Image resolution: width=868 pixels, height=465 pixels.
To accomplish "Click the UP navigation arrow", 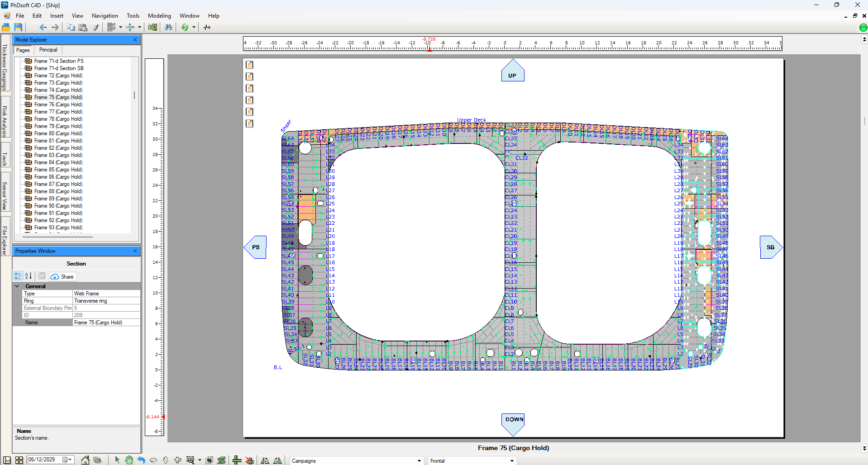I will 512,71.
